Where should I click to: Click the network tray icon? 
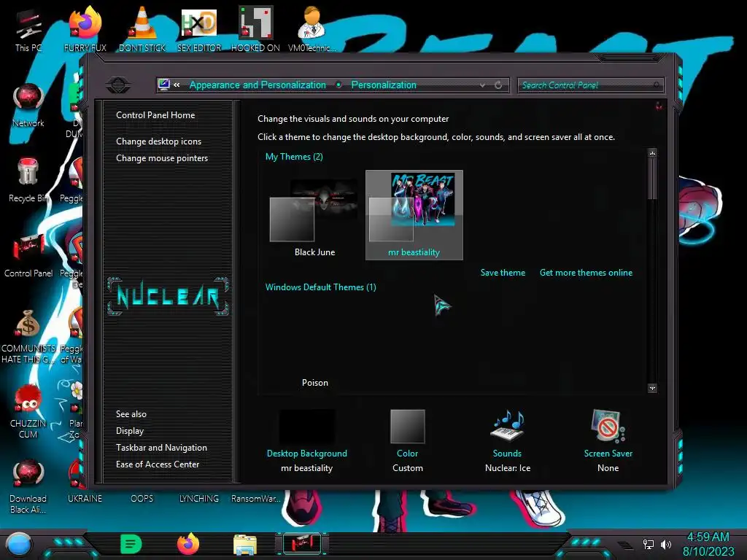tap(649, 544)
